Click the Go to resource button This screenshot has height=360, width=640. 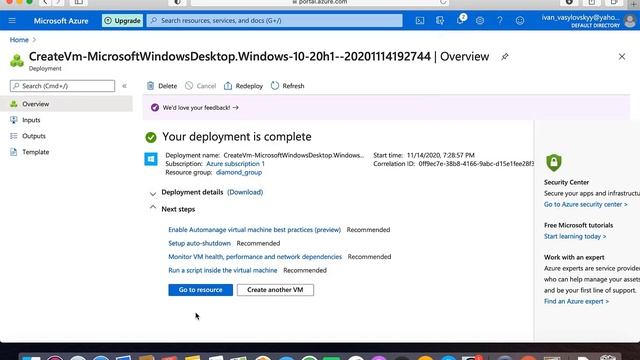pos(200,290)
